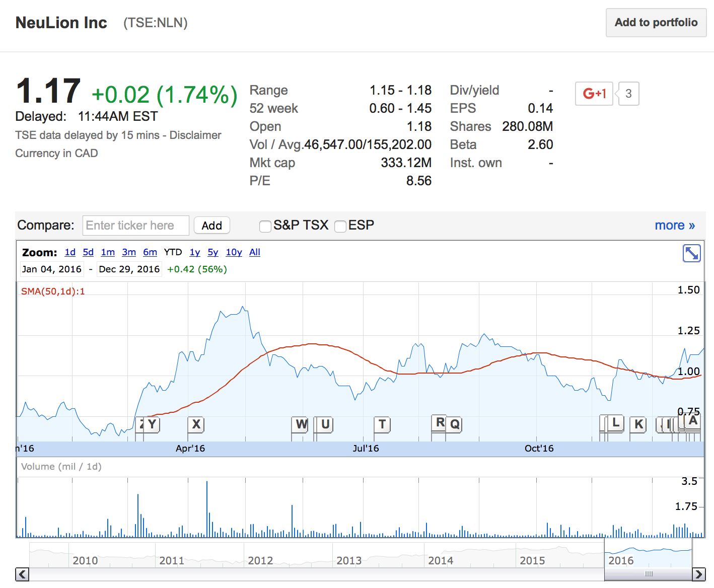Open news flag Q on the chart
This screenshot has height=588, width=714.
pyautogui.click(x=455, y=424)
